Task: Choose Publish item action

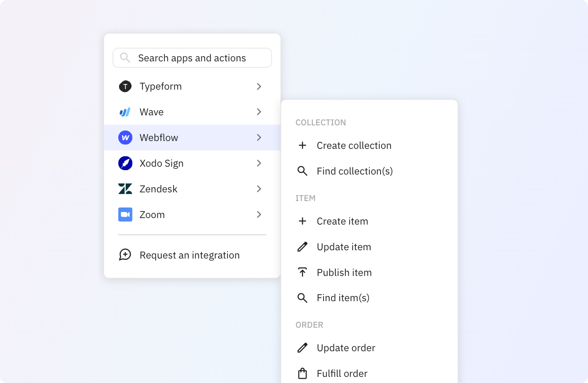Action: click(x=344, y=272)
